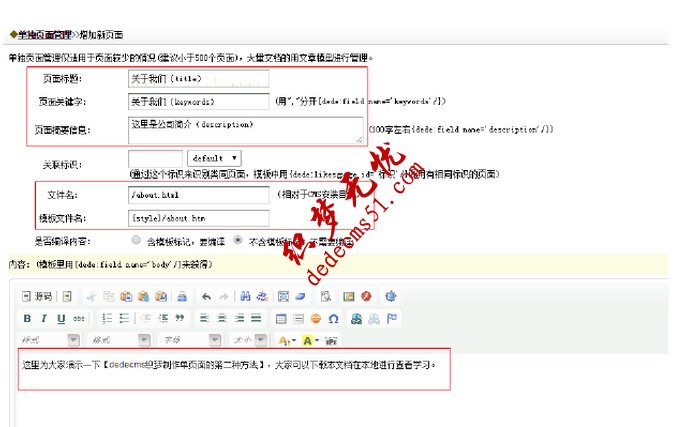Insert special character omega symbol

click(x=333, y=318)
